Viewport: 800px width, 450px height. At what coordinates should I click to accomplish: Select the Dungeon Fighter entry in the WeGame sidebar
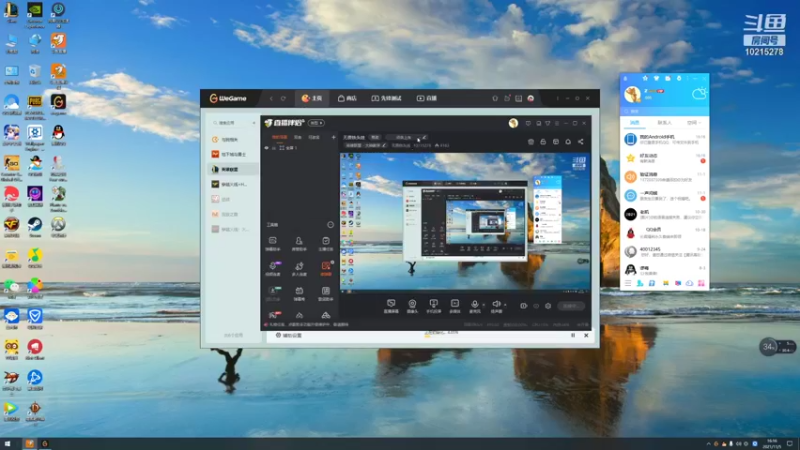pyautogui.click(x=231, y=154)
